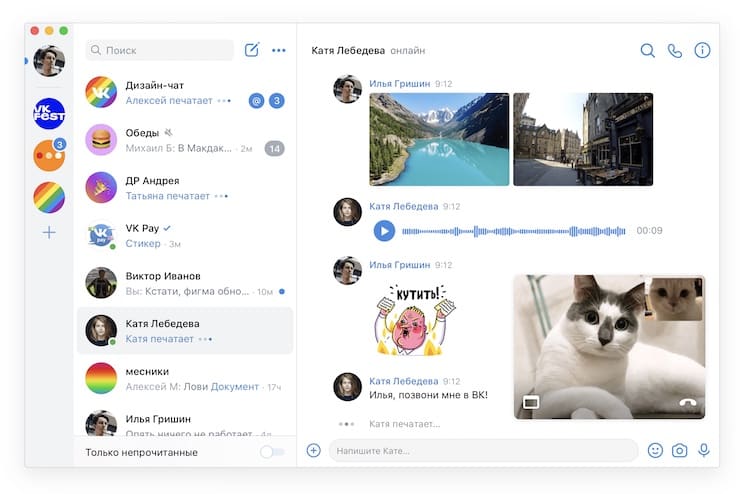
Task: Click Катя Лебедева avatar beside voice message
Action: pos(347,212)
